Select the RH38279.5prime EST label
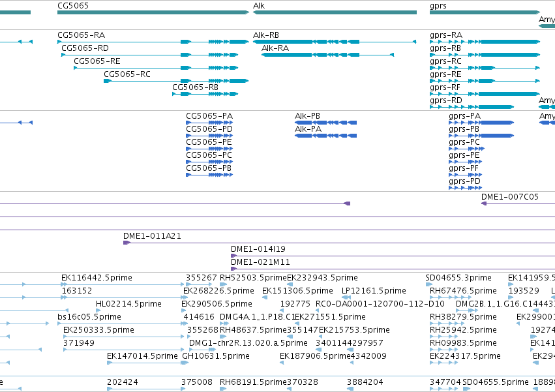The image size is (555, 392). point(463,317)
